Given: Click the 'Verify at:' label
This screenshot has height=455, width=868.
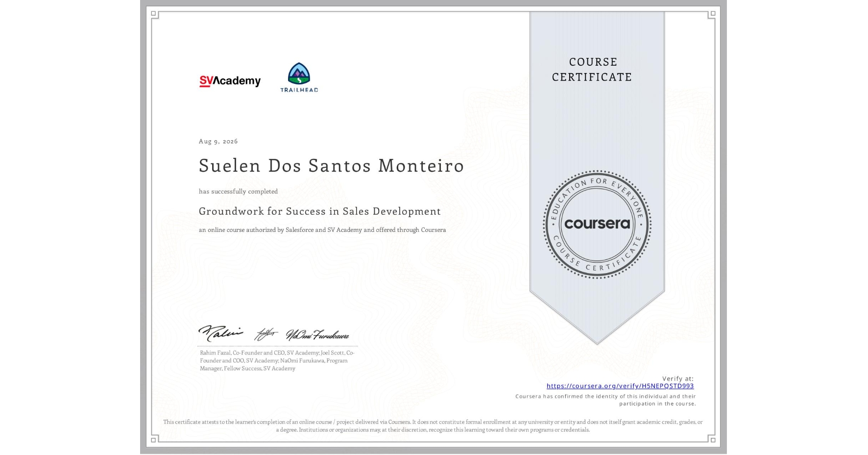Looking at the screenshot, I should click(678, 379).
